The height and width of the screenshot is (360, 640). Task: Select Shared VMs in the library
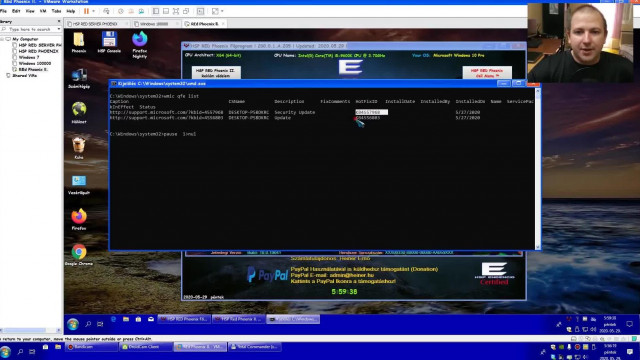[x=24, y=76]
